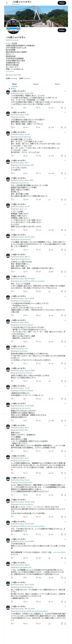Open the more menu on the Jun 29 post

point(65,132)
